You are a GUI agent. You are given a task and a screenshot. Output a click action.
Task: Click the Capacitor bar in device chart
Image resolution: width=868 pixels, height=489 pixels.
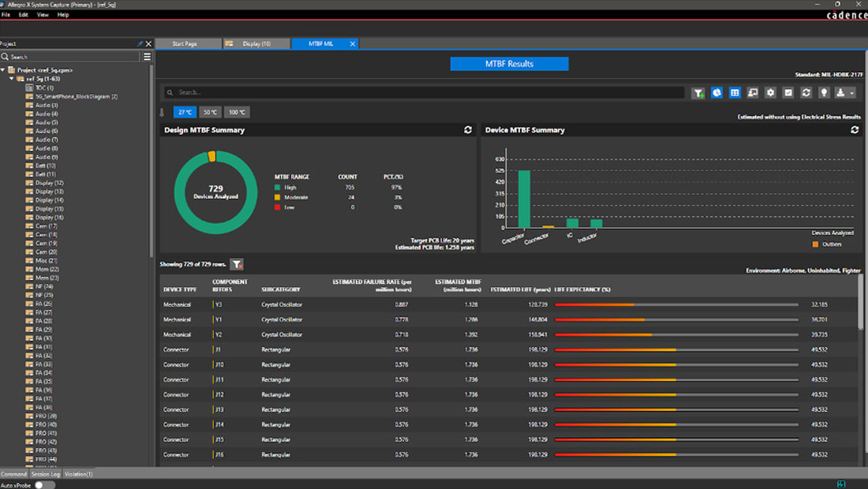524,199
